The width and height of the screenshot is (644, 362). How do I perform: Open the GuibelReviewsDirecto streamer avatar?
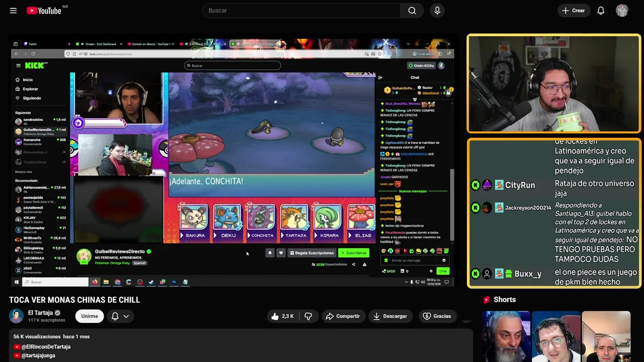click(84, 256)
